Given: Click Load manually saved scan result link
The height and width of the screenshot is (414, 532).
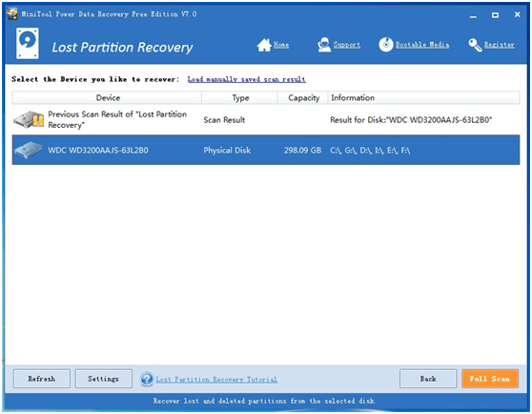Looking at the screenshot, I should click(247, 79).
